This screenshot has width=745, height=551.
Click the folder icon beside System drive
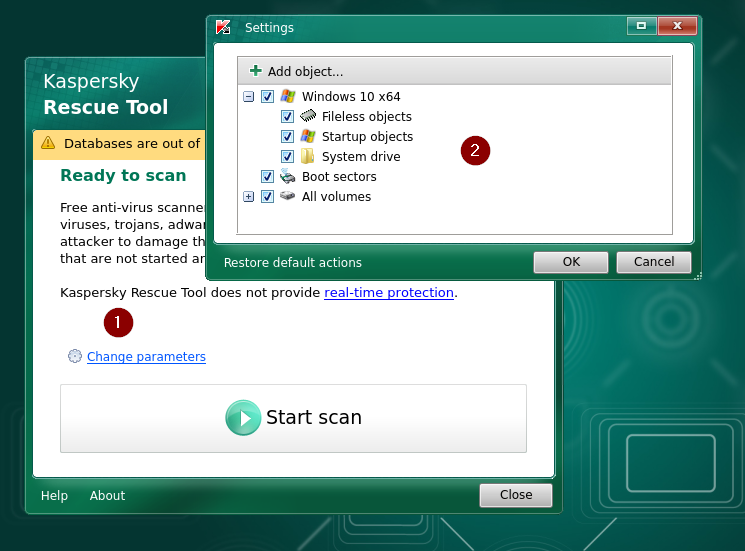[307, 156]
